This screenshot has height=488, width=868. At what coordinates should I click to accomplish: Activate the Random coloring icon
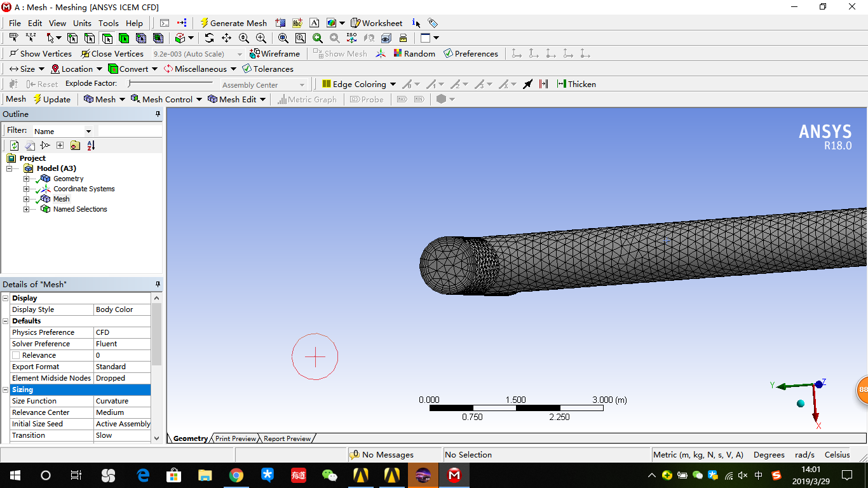coord(414,53)
